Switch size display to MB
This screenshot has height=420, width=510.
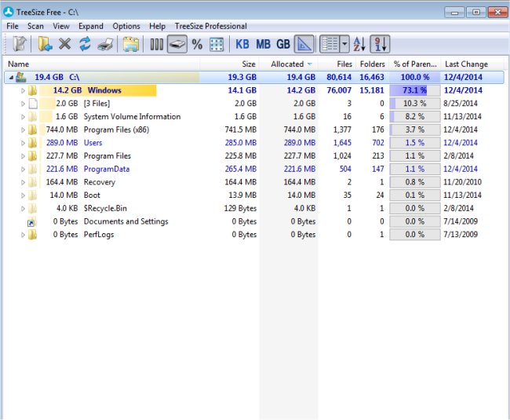264,45
